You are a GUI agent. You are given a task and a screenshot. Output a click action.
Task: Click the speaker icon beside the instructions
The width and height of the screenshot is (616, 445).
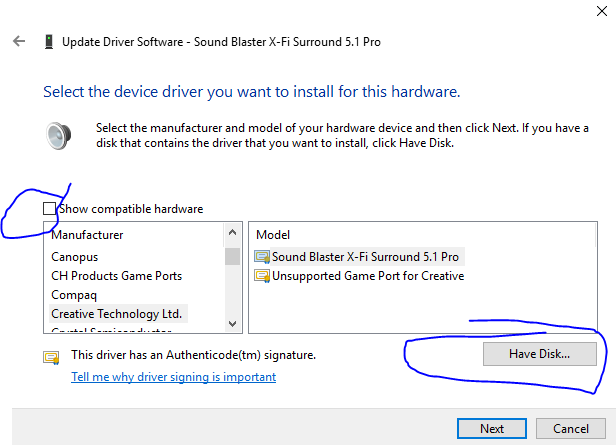[x=59, y=136]
